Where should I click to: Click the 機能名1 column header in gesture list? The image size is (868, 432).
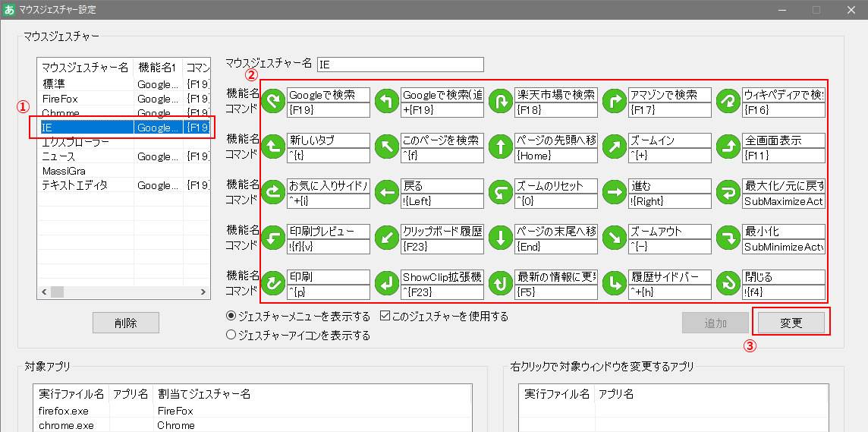pyautogui.click(x=159, y=68)
